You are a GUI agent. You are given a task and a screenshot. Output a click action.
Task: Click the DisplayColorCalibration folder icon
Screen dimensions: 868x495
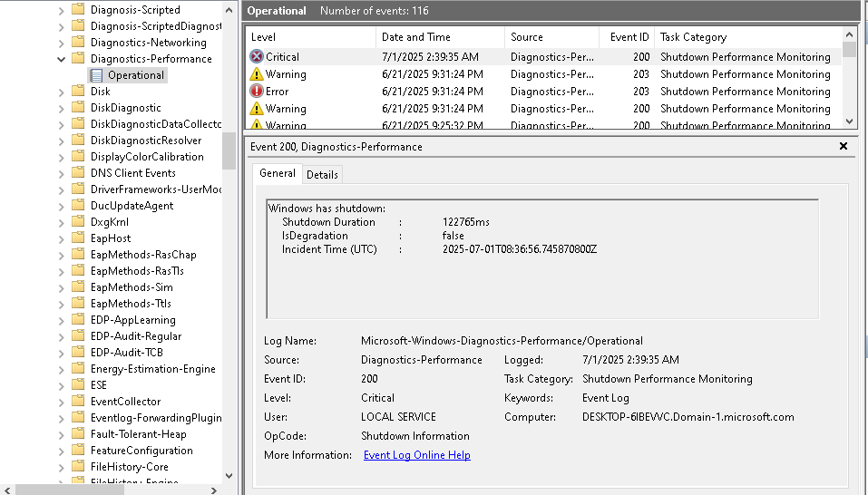pos(78,157)
